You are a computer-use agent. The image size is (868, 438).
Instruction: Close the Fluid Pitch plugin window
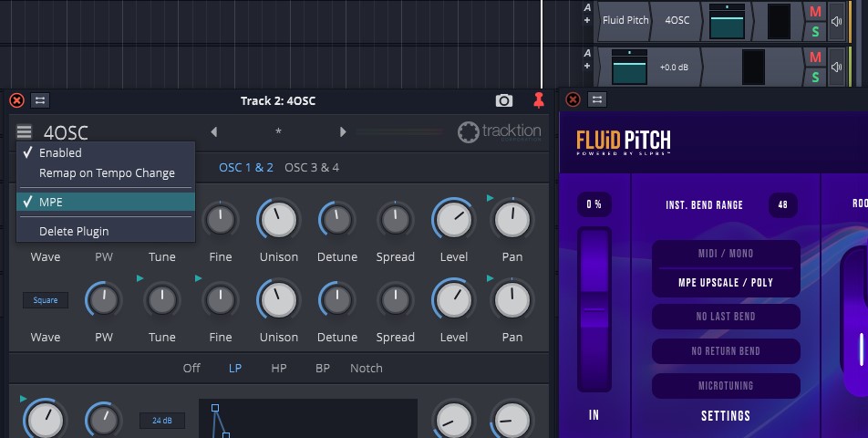(573, 99)
